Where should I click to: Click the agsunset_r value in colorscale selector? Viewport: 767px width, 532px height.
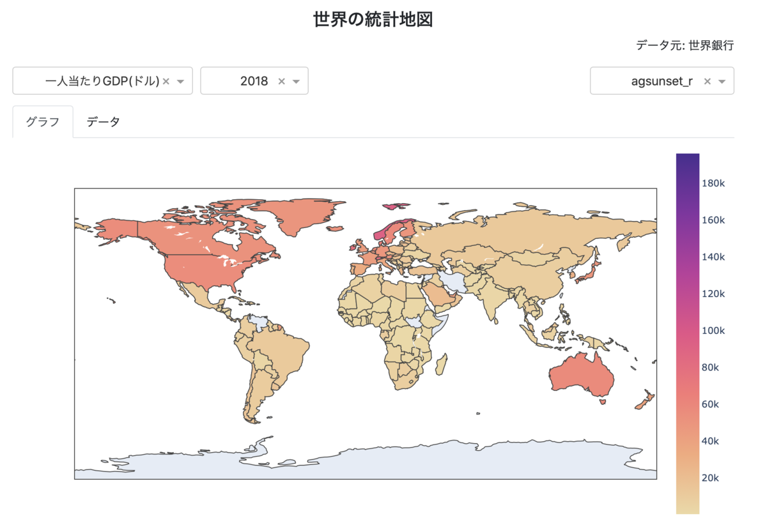pos(662,81)
